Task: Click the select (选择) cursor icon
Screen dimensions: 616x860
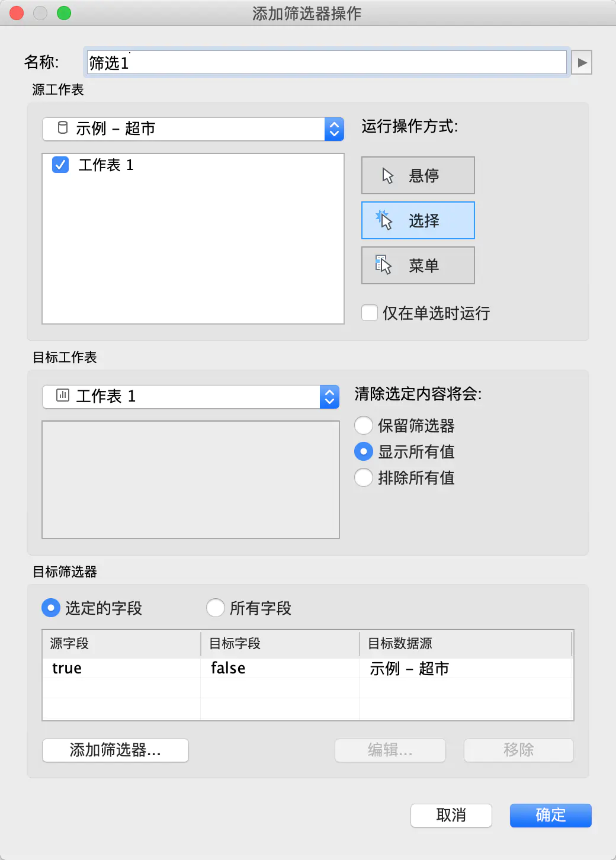Action: 384,220
